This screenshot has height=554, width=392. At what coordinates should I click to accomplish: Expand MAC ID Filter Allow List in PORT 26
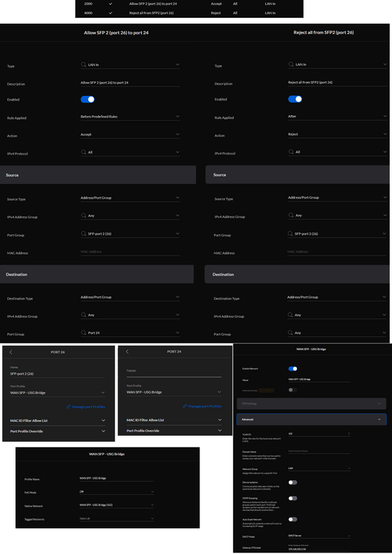pos(58,420)
